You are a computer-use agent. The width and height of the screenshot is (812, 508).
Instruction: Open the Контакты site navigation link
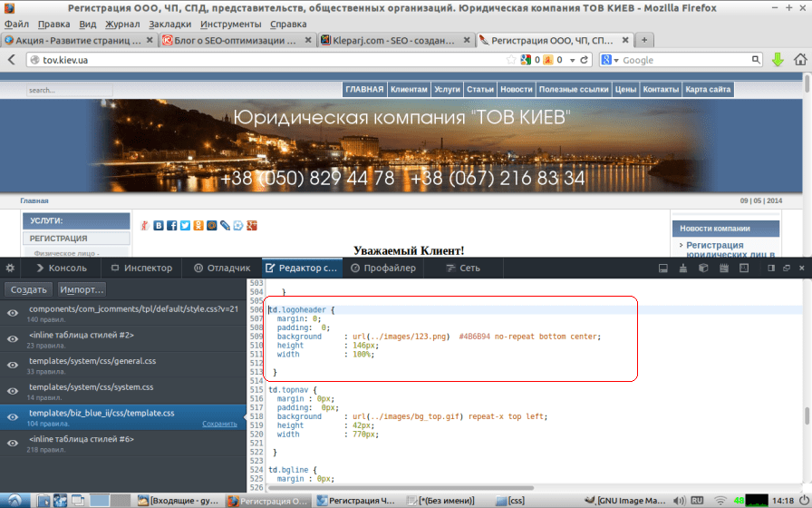pos(661,90)
